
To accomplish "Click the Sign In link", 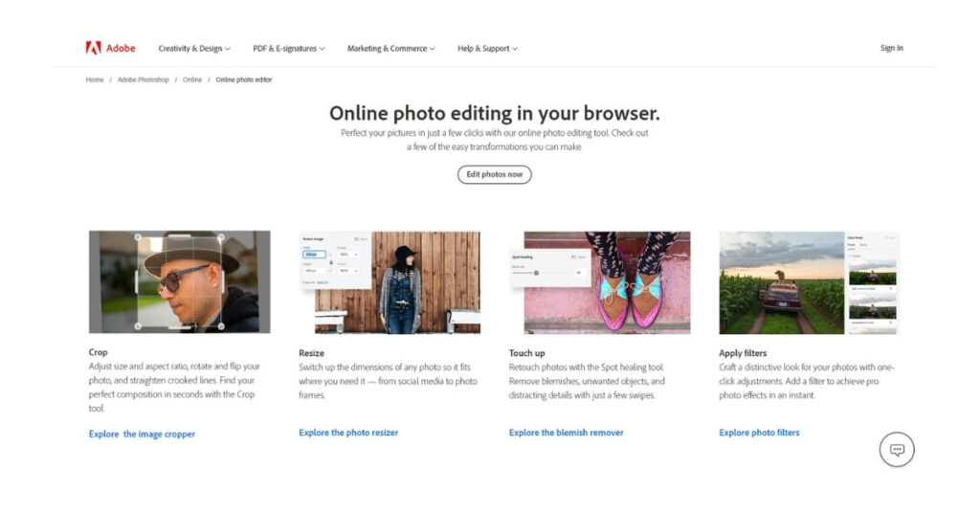I will point(891,48).
